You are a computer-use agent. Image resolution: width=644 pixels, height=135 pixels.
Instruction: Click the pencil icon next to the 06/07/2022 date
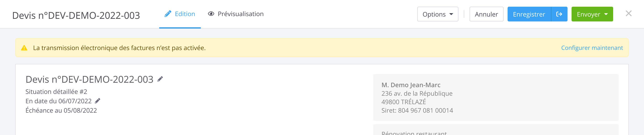pyautogui.click(x=97, y=101)
